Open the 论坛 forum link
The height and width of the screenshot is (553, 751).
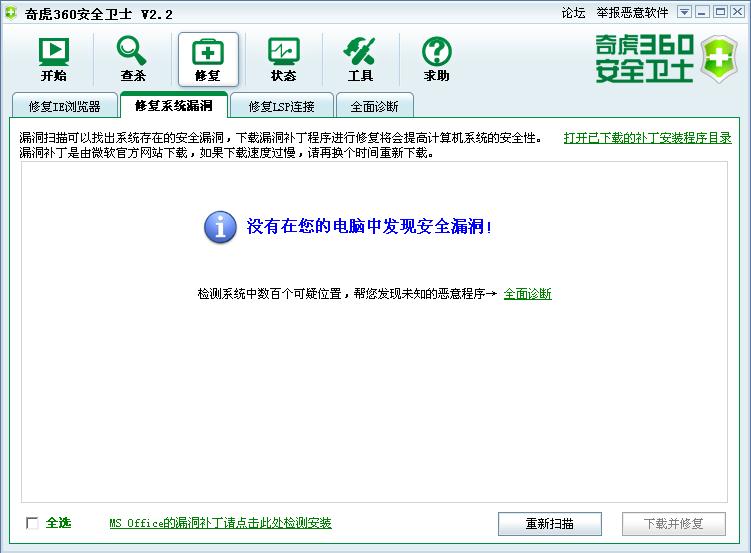tap(573, 13)
